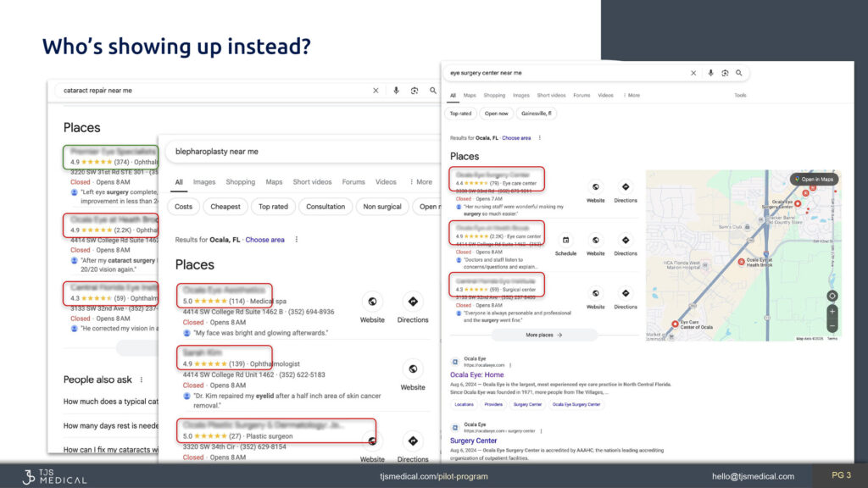868x488 pixels.
Task: Click image search icon in eye surgery search
Action: [x=725, y=73]
